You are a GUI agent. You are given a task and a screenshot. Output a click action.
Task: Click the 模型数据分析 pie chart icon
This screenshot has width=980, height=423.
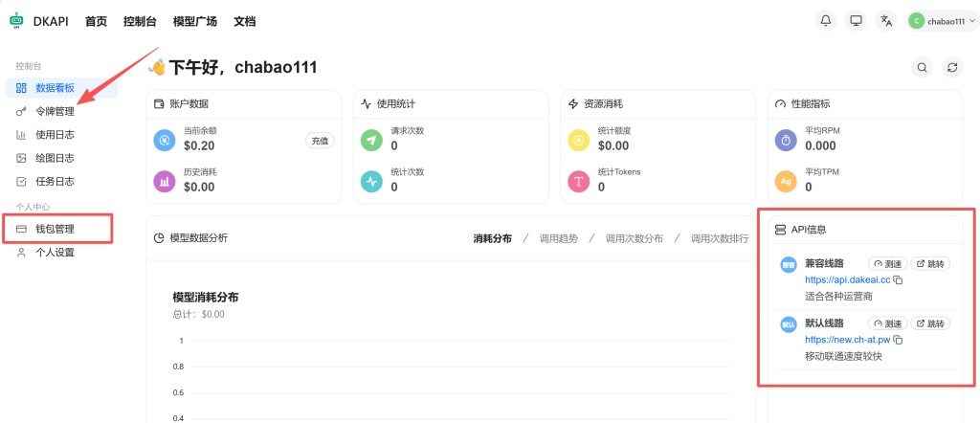tap(160, 238)
